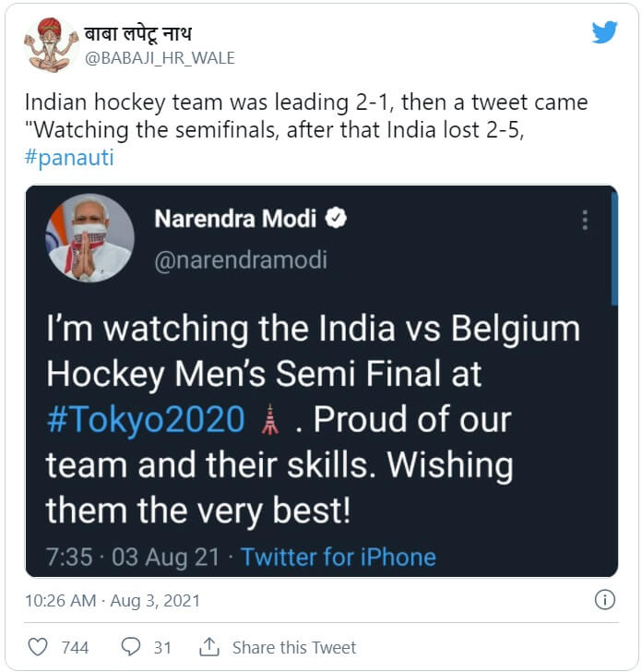Open the 10:26 AM Aug 3, 2021 timestamp
Image resolution: width=642 pixels, height=672 pixels.
coord(113,601)
